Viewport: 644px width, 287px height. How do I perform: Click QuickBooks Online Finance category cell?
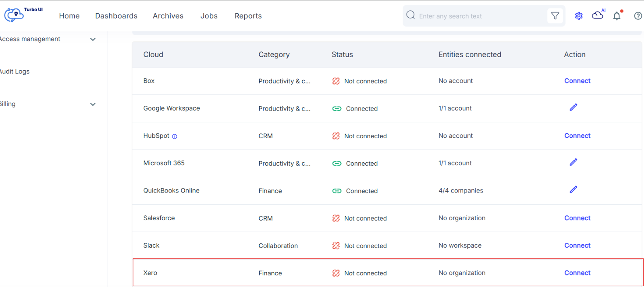(270, 191)
